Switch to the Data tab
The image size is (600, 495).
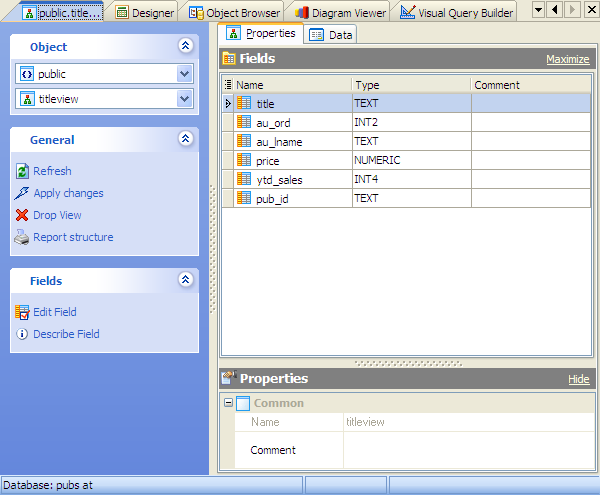tap(331, 34)
